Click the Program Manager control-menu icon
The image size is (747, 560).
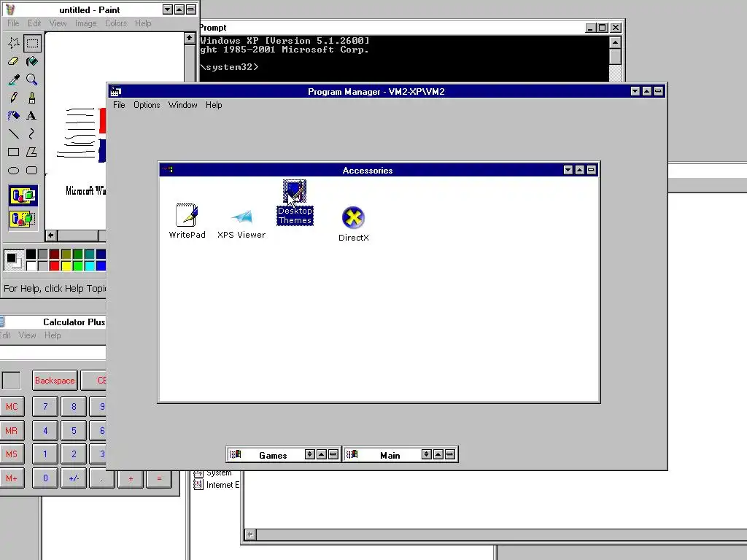click(x=116, y=91)
